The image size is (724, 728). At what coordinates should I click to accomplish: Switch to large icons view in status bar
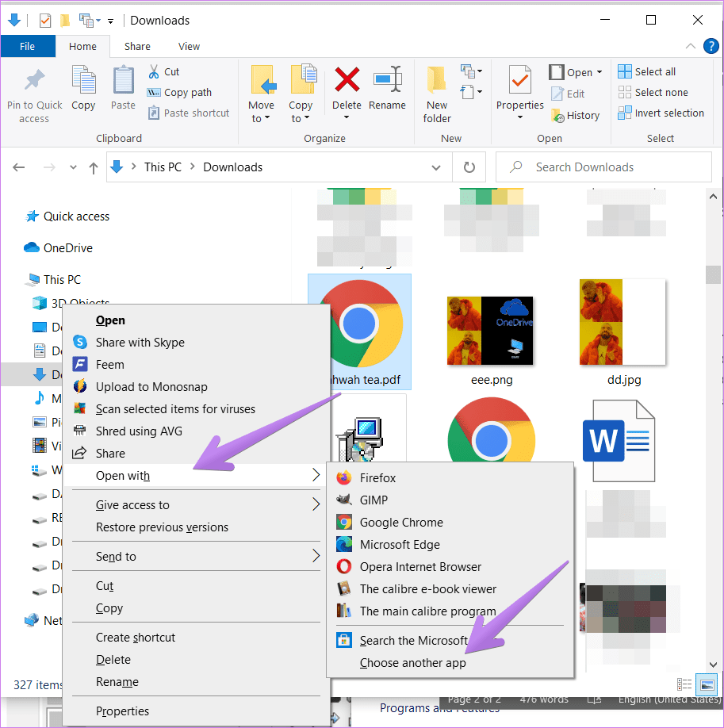coord(705,684)
